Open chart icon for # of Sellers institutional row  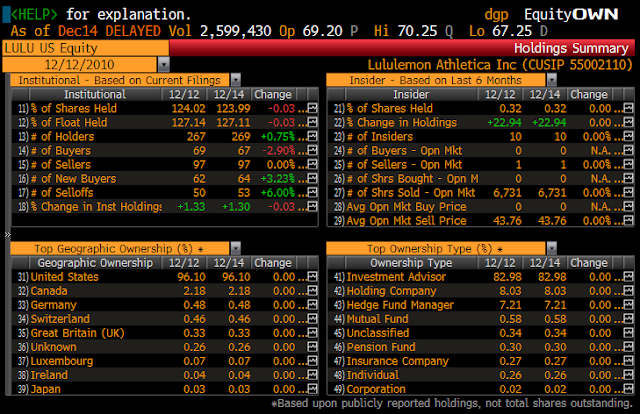[312, 164]
